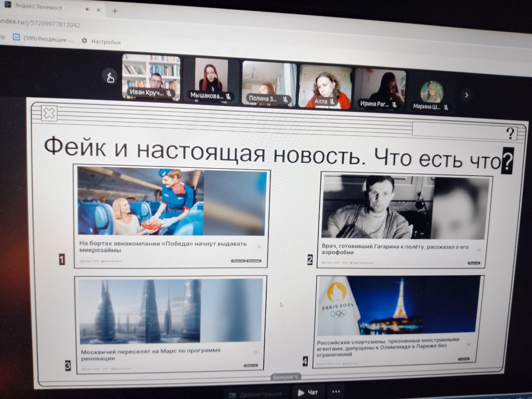Viewport: 532px width, 399px height.
Task: Click muted microphone icon on Алла tile
Action: [332, 101]
